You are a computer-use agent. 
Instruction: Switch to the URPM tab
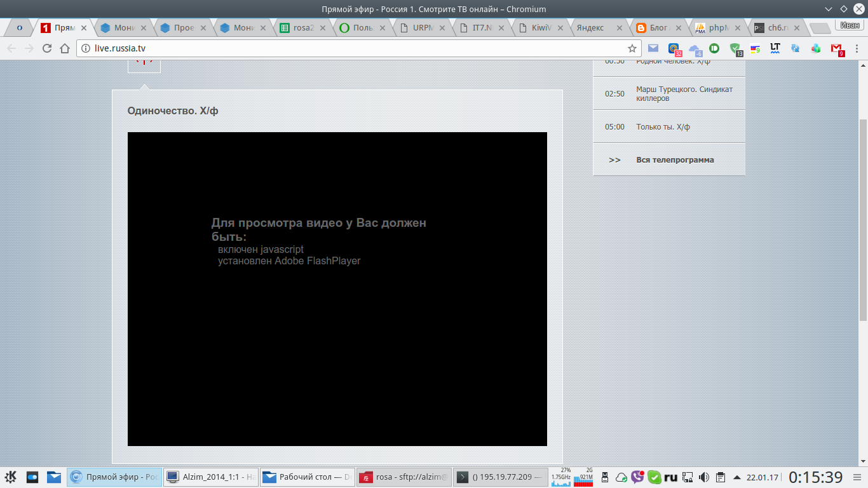[x=423, y=28]
